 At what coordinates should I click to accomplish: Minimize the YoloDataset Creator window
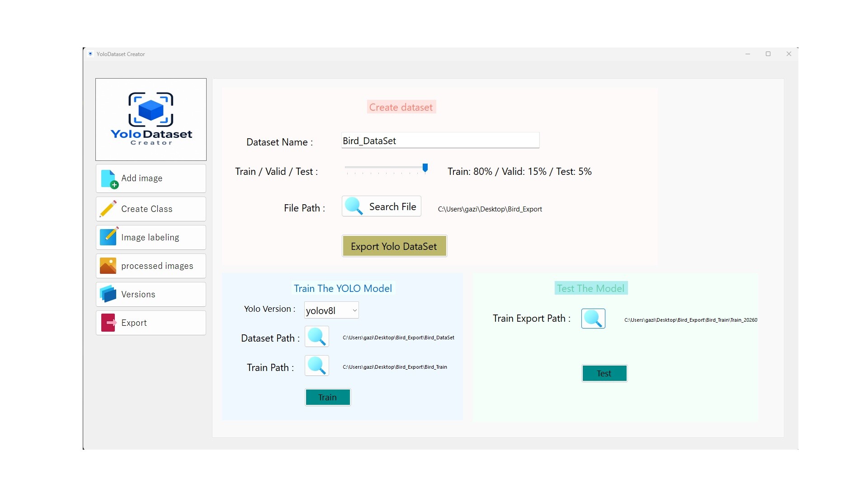point(748,54)
